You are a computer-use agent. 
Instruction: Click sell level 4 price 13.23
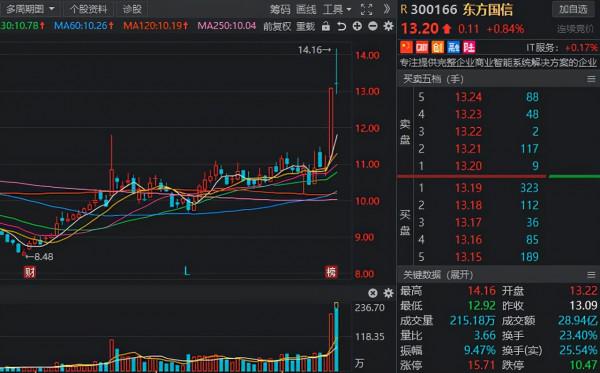point(468,114)
